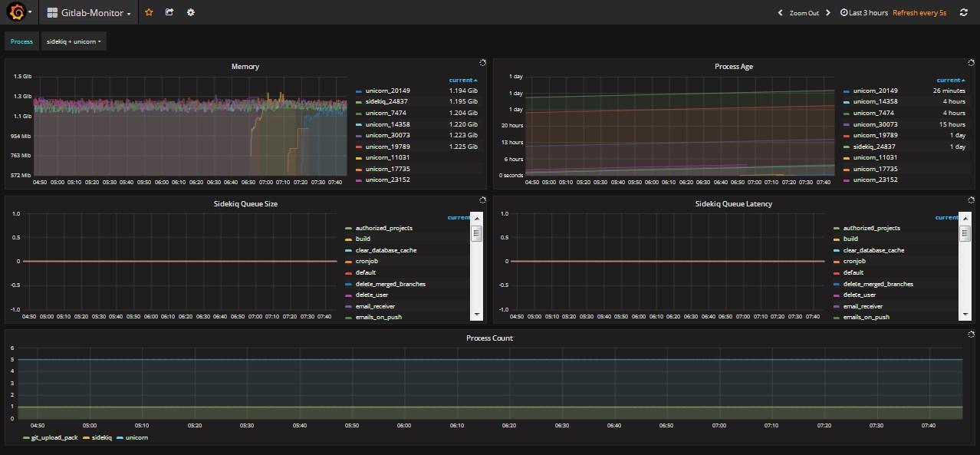Open the Process Age panel title menu

pos(733,67)
